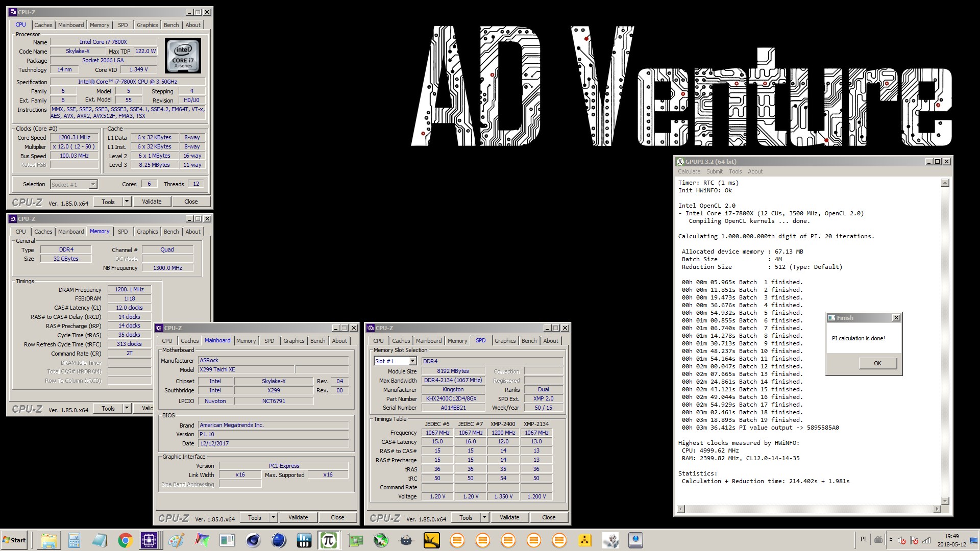The width and height of the screenshot is (980, 551).
Task: Click Validate in the top CPU-Z window
Action: [x=152, y=202]
